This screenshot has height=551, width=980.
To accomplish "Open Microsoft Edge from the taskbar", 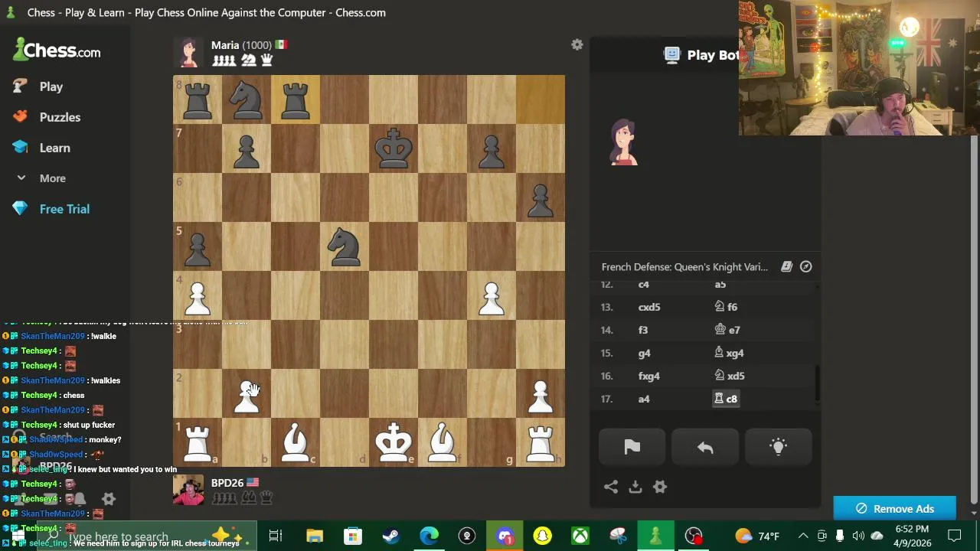I will point(429,536).
